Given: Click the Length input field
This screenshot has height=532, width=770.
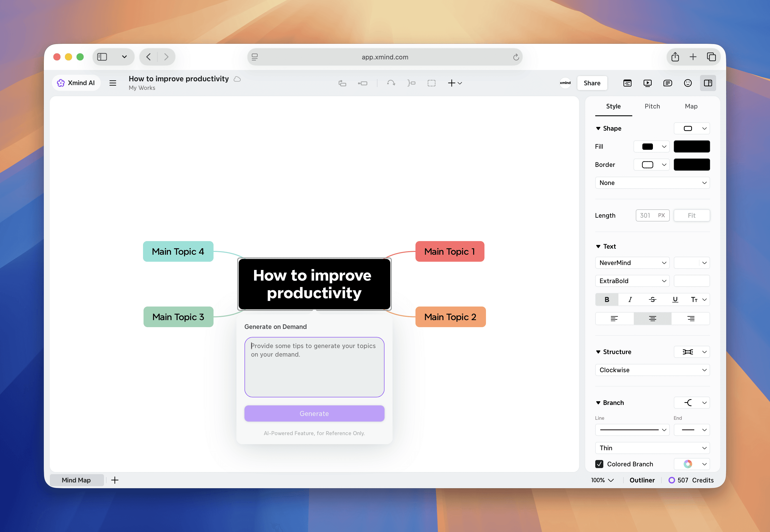Looking at the screenshot, I should (x=652, y=215).
